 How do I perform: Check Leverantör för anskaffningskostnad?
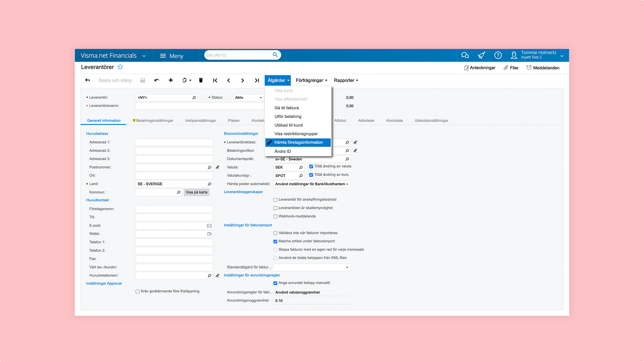click(275, 200)
